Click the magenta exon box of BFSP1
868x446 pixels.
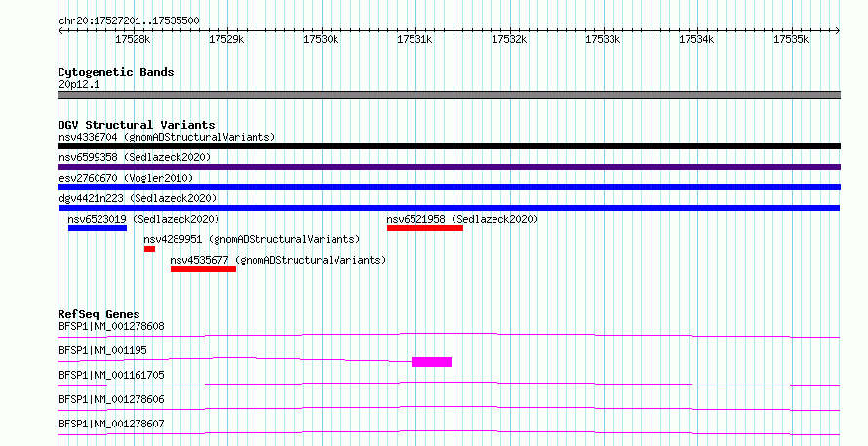[431, 362]
